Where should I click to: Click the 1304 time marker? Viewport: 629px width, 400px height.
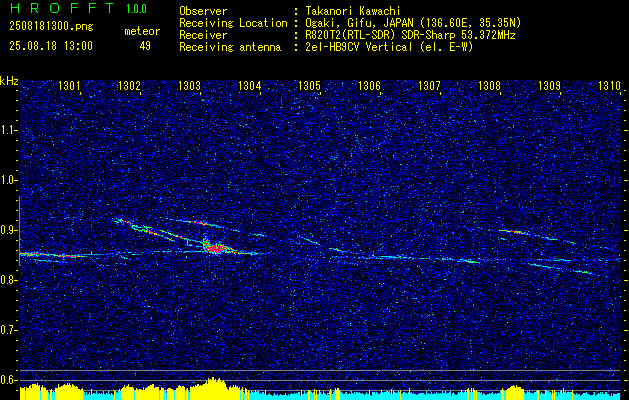[250, 85]
